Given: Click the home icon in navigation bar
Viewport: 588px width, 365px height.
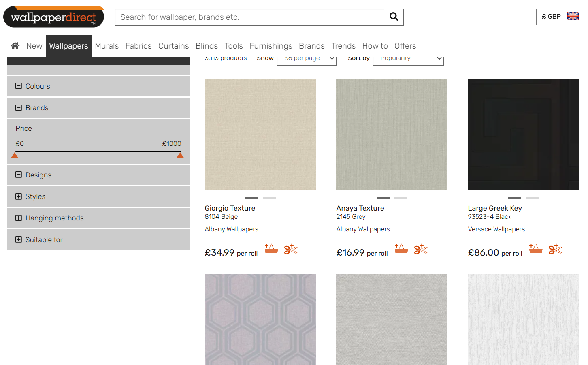Looking at the screenshot, I should (x=15, y=46).
